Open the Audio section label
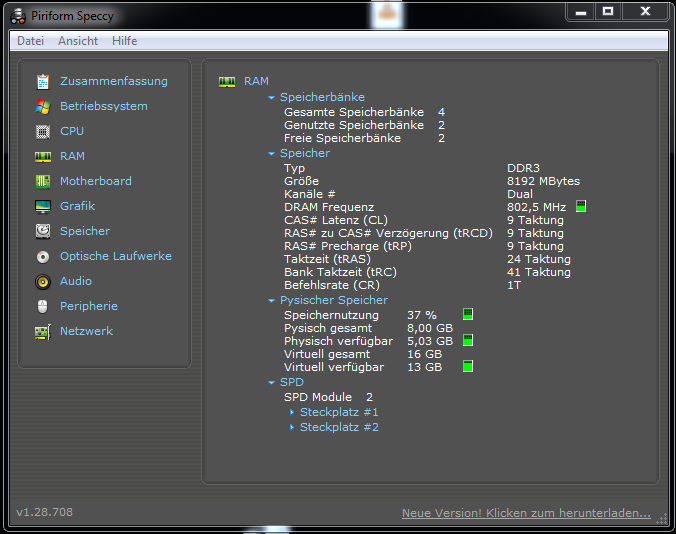Viewport: 676px width, 534px height. coord(76,281)
